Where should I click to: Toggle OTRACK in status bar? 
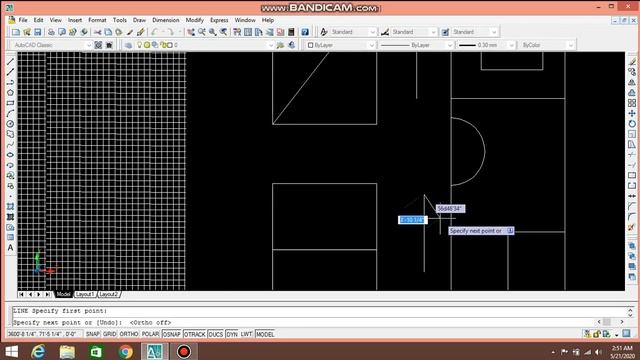click(x=195, y=334)
